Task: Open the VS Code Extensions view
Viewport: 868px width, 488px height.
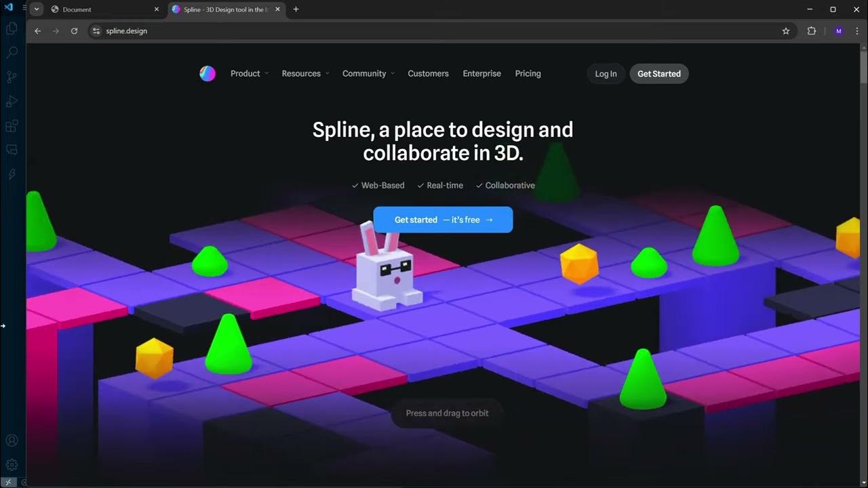Action: point(12,126)
